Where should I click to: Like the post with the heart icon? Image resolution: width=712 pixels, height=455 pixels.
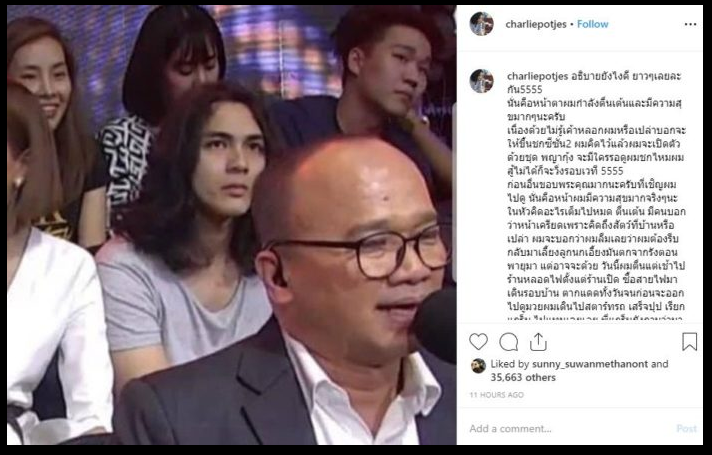pos(478,341)
